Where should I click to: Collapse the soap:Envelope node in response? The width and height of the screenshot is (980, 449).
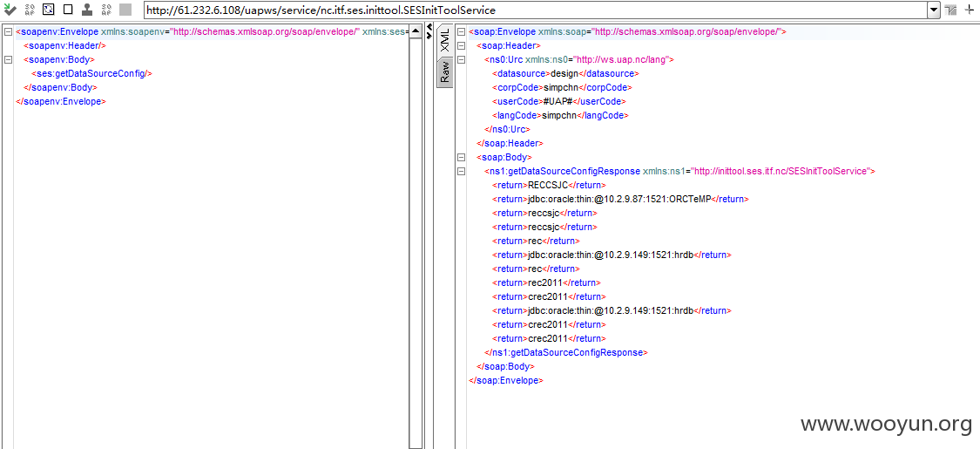pyautogui.click(x=461, y=32)
